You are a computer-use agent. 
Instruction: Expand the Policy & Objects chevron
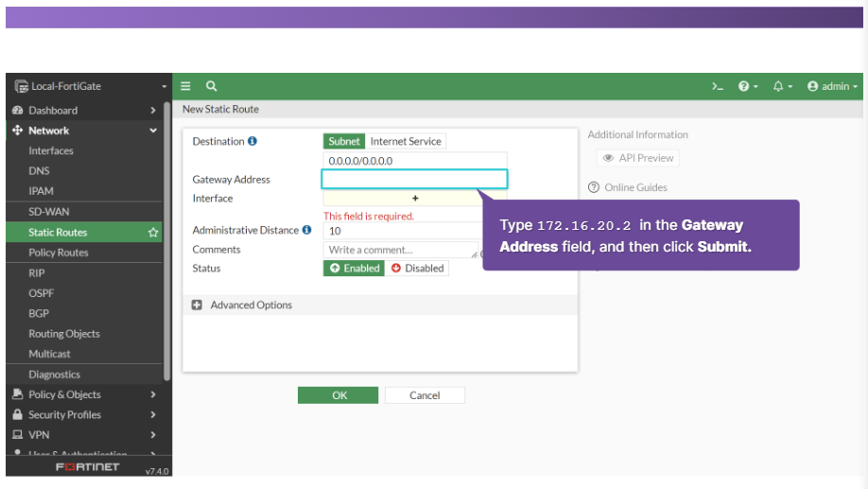(153, 394)
